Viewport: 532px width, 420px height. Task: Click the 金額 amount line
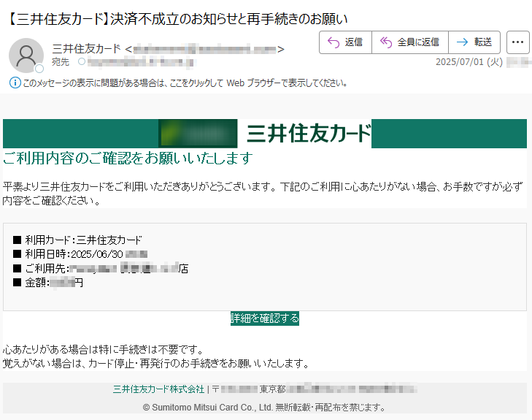[48, 283]
